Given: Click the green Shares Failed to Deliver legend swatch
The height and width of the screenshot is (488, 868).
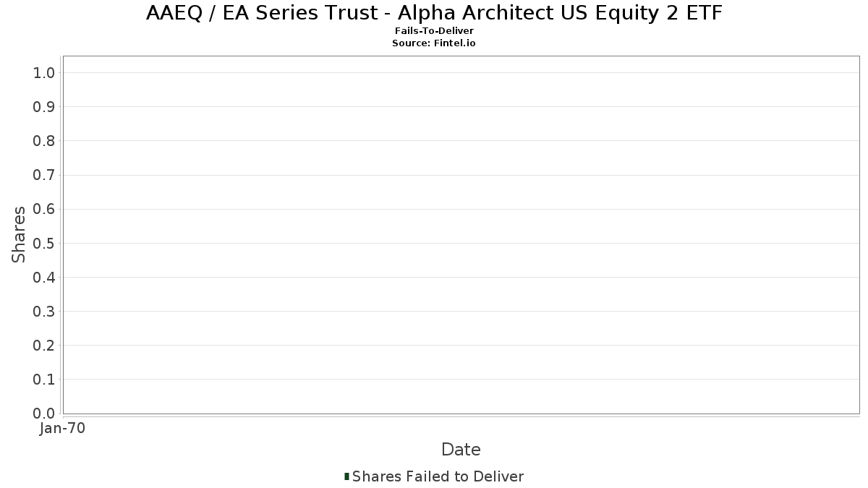Looking at the screenshot, I should coord(347,476).
